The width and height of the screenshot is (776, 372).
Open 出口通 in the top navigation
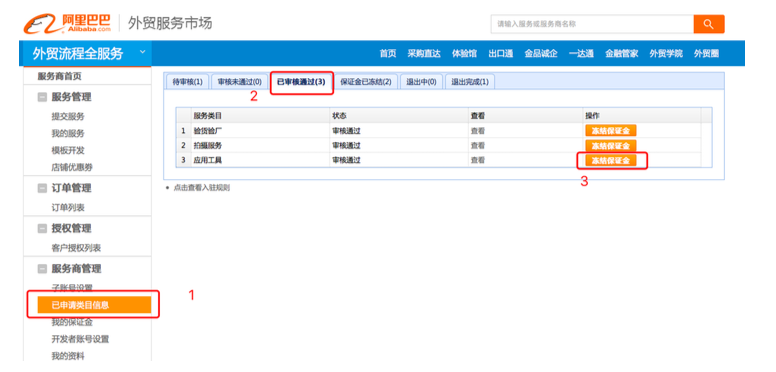pyautogui.click(x=500, y=53)
